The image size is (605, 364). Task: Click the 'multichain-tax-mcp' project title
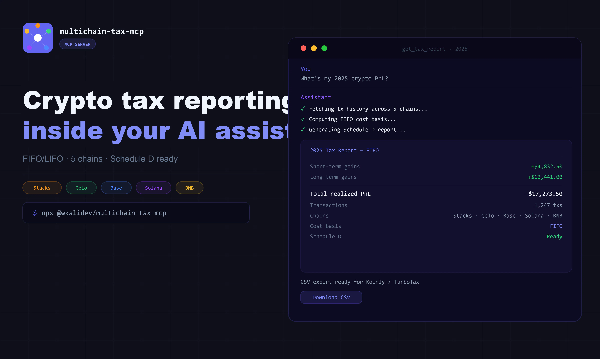tap(102, 31)
